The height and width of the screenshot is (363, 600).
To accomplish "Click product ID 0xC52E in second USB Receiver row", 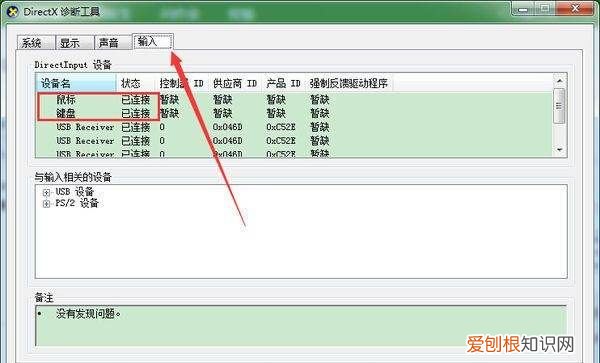I will pyautogui.click(x=281, y=141).
